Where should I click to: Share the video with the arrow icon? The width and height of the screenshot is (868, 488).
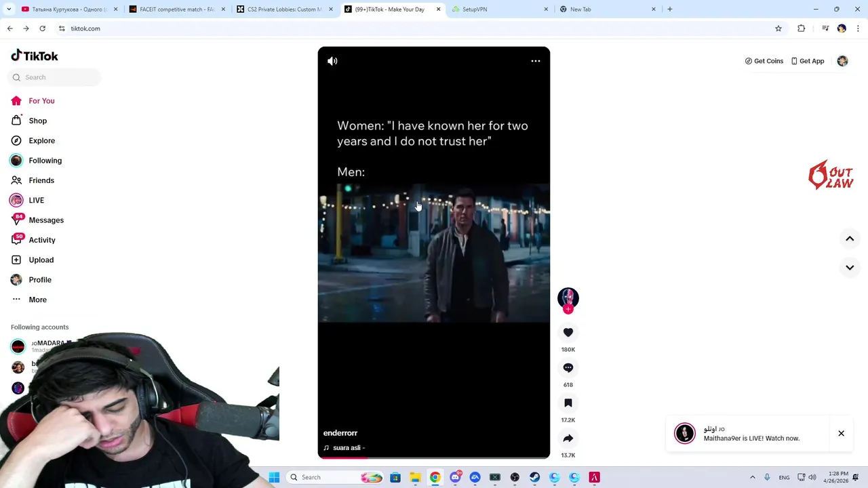pyautogui.click(x=568, y=438)
